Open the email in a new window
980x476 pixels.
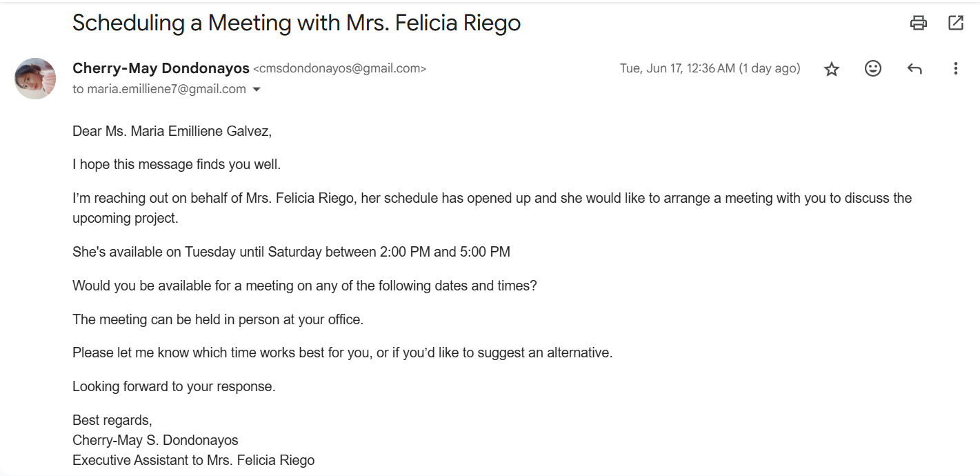coord(956,23)
